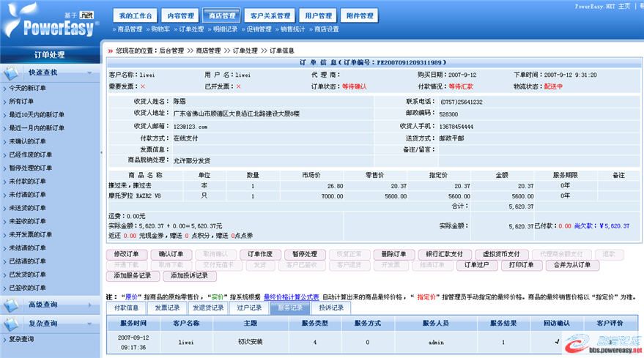
Task: Open the 商店管理 top menu
Action: tap(223, 15)
